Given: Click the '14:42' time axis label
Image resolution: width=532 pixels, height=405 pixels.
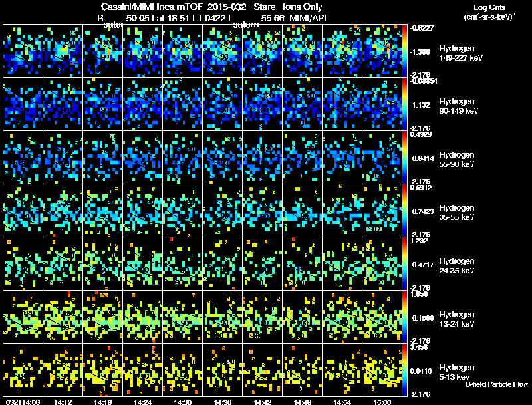Looking at the screenshot, I should [262, 402].
